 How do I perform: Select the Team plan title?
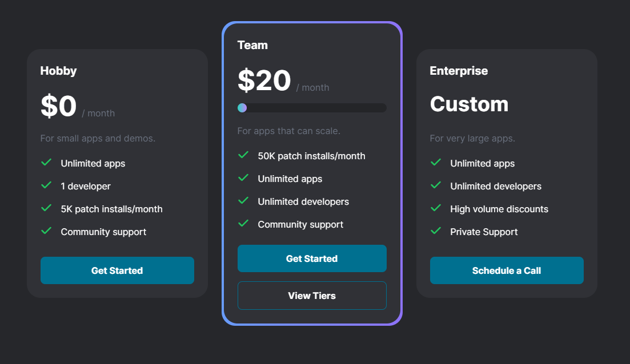[x=252, y=45]
